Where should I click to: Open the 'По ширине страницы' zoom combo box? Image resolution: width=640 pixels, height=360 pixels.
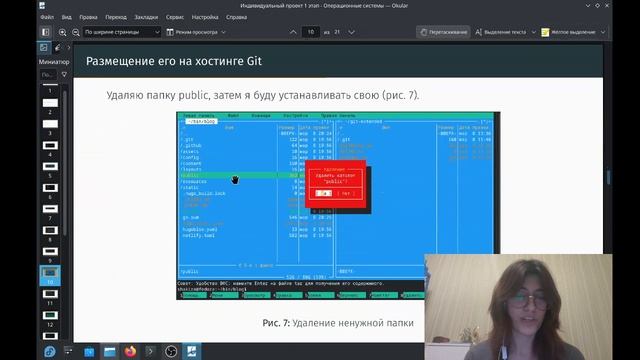pyautogui.click(x=122, y=32)
